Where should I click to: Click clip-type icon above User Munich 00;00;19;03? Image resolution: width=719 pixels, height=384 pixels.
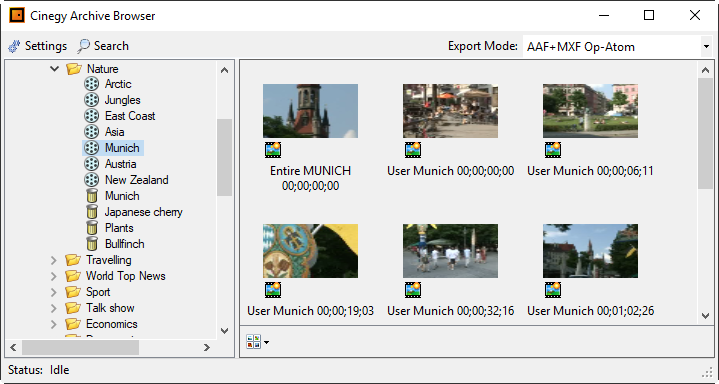click(x=273, y=289)
